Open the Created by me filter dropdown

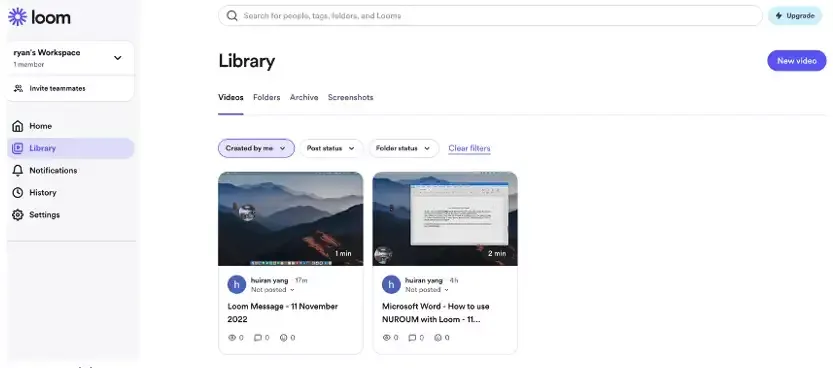click(256, 148)
